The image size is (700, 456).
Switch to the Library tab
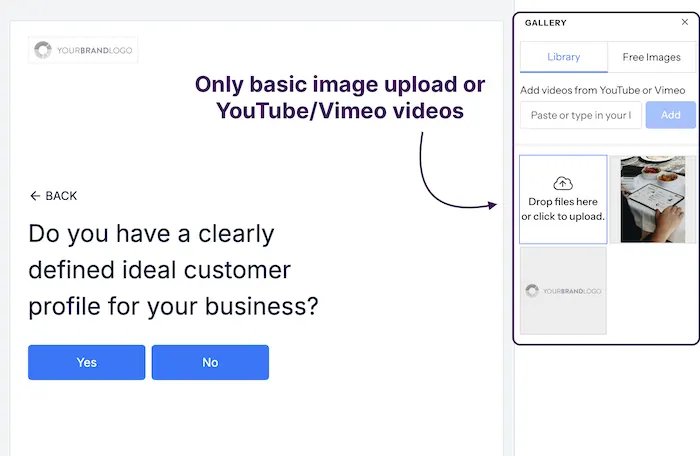pos(563,57)
